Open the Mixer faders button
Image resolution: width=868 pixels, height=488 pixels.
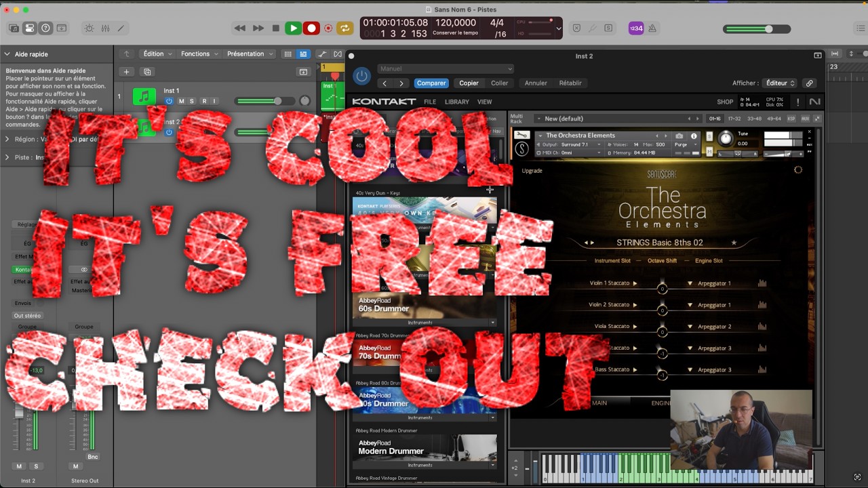(x=105, y=28)
